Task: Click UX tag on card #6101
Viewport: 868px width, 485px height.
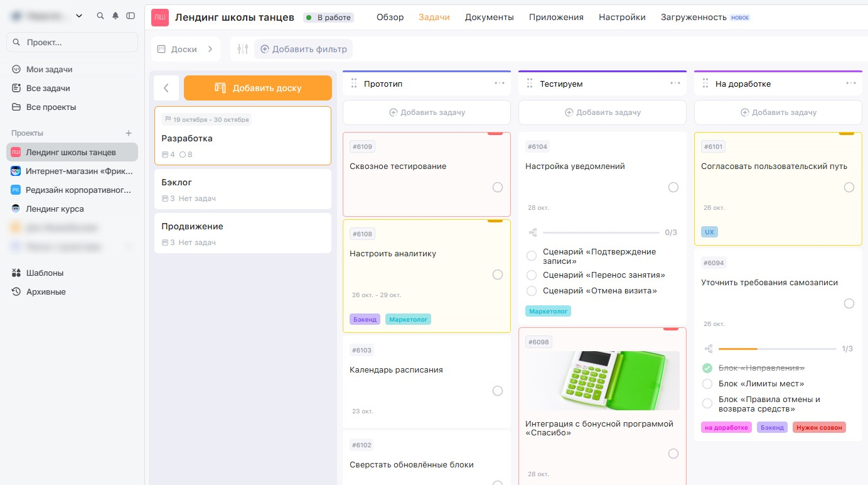Action: tap(709, 232)
